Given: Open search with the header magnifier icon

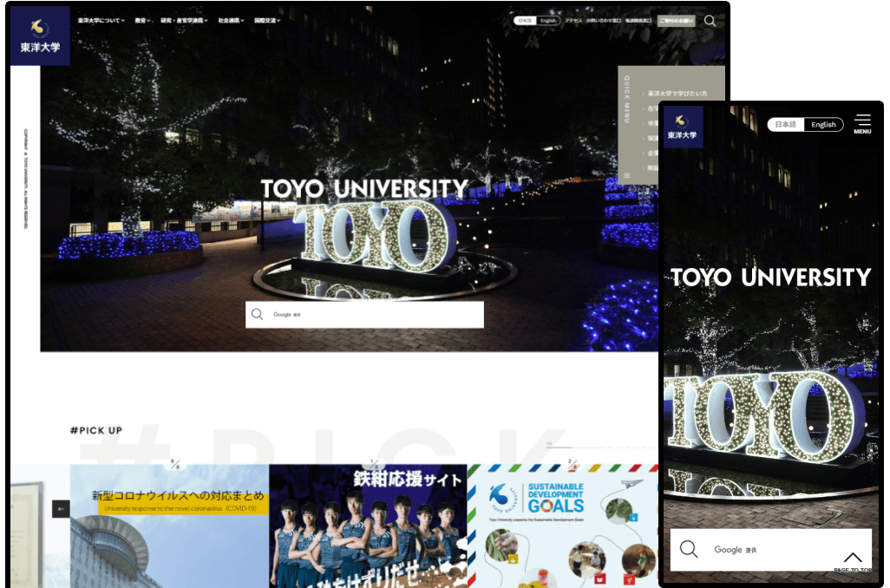Looking at the screenshot, I should (710, 21).
